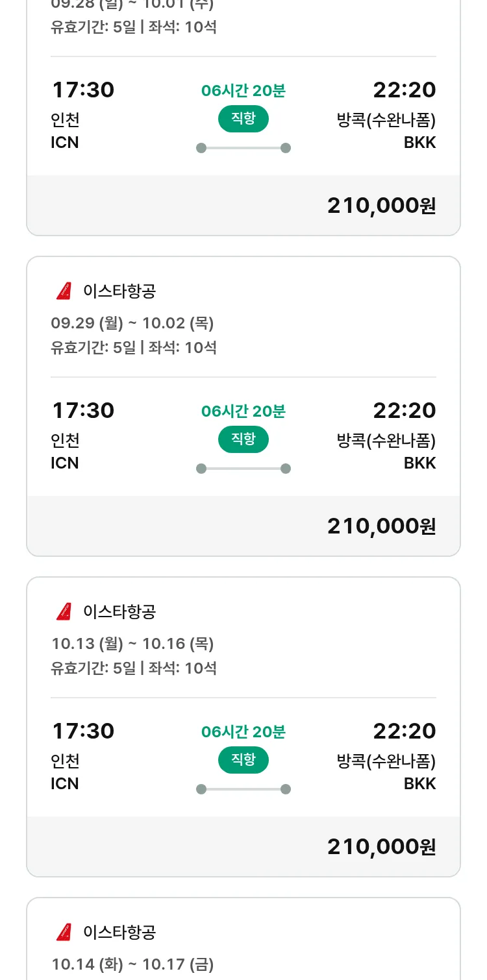This screenshot has width=487, height=980.
Task: Tap Eastar Jet logo on 10.13 flight
Action: [64, 612]
